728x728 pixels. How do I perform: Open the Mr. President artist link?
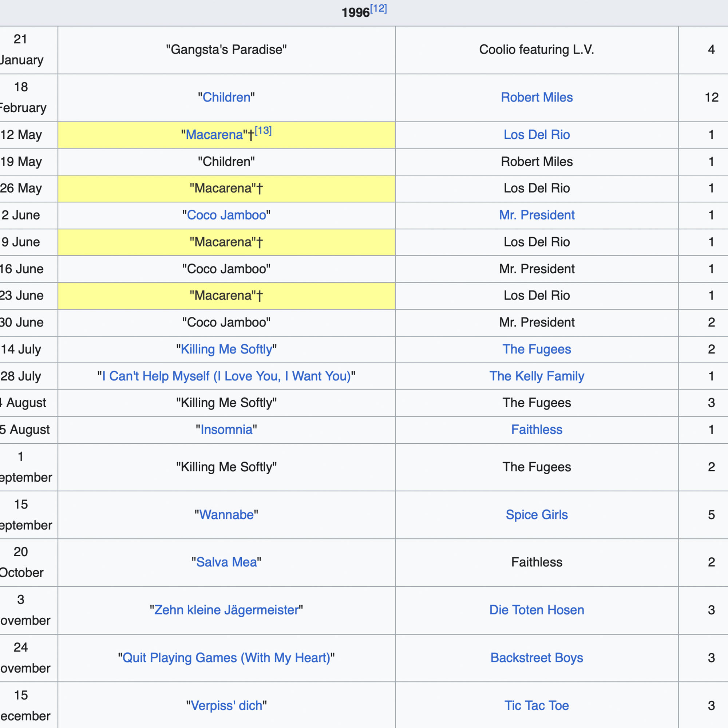[x=537, y=215]
